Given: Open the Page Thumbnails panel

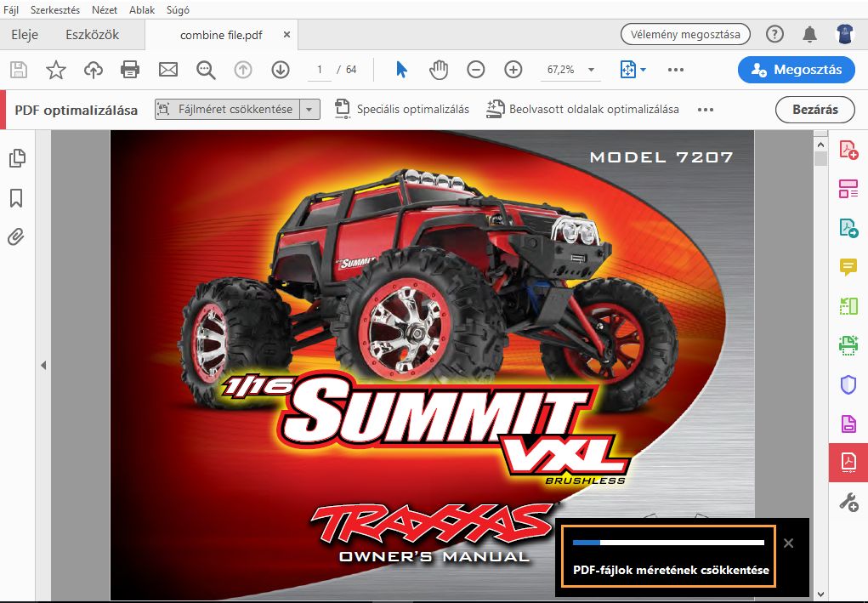Looking at the screenshot, I should click(x=17, y=158).
